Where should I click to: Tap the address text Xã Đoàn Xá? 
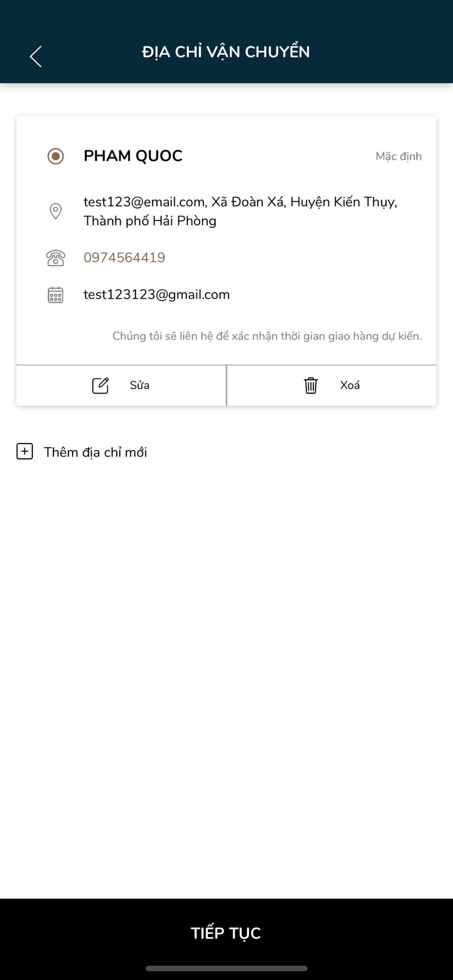(248, 202)
